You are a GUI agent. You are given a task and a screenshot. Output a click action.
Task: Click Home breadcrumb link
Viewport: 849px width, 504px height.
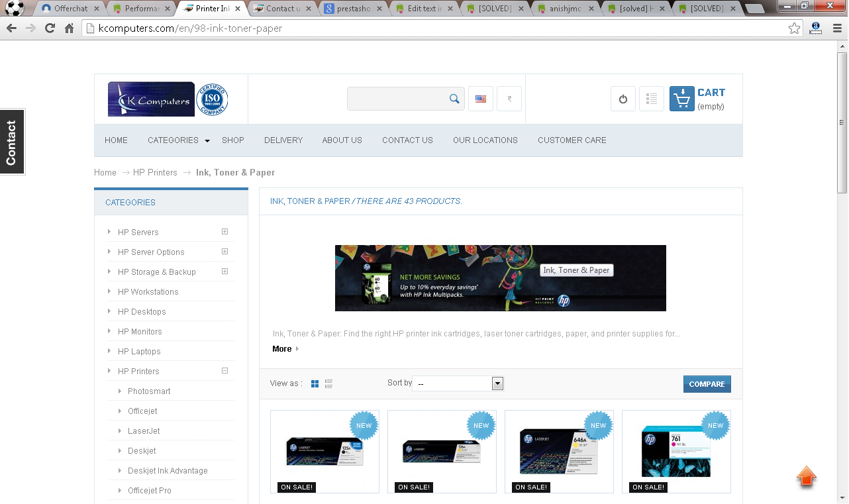(105, 172)
